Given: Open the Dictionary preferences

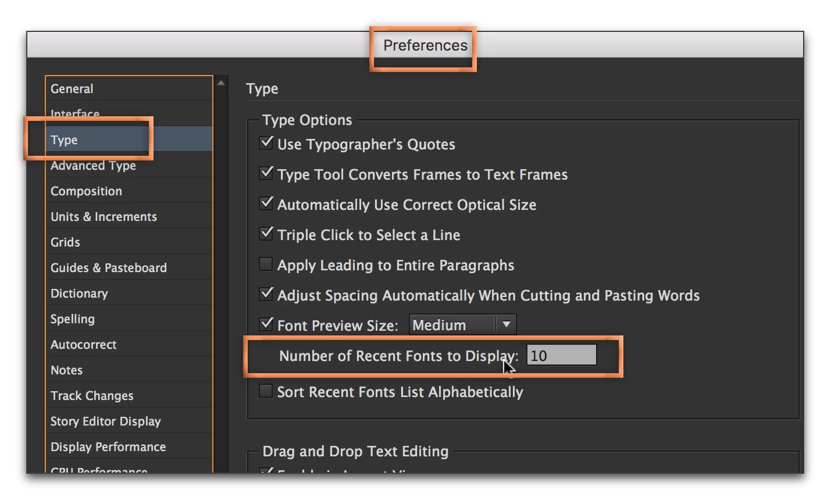Looking at the screenshot, I should tap(79, 294).
